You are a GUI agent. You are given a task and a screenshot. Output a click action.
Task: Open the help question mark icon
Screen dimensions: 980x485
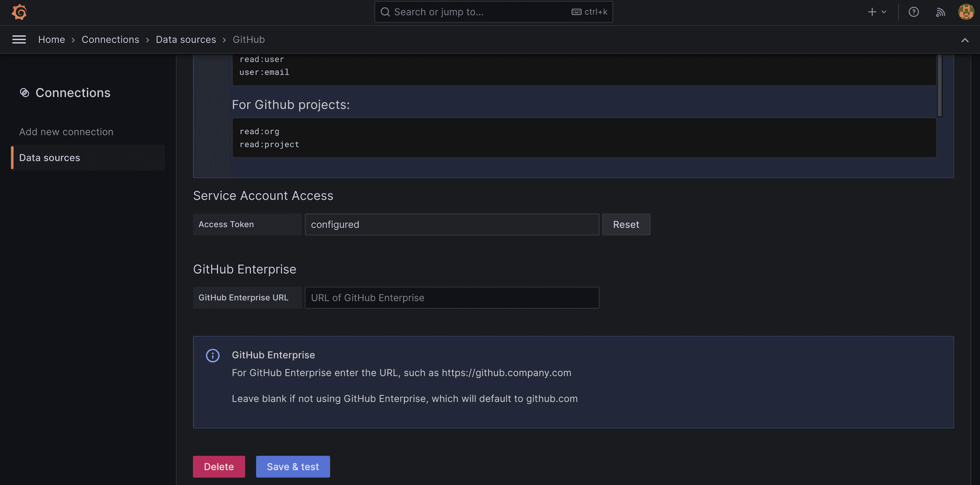[x=914, y=12]
